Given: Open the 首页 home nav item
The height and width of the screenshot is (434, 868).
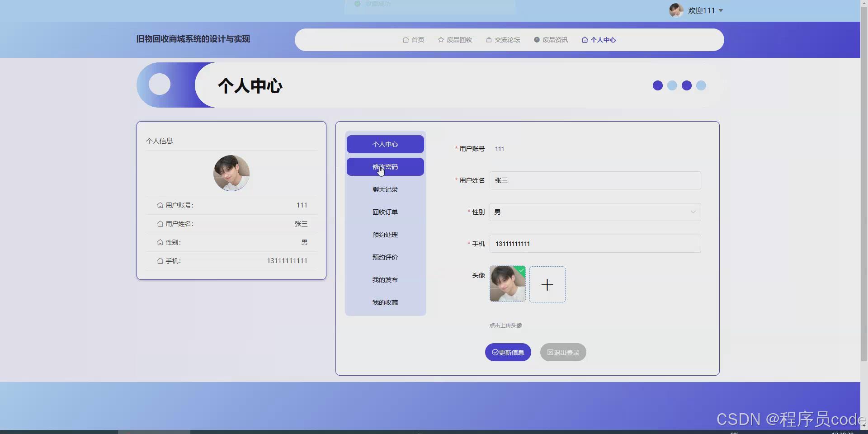Looking at the screenshot, I should 413,40.
